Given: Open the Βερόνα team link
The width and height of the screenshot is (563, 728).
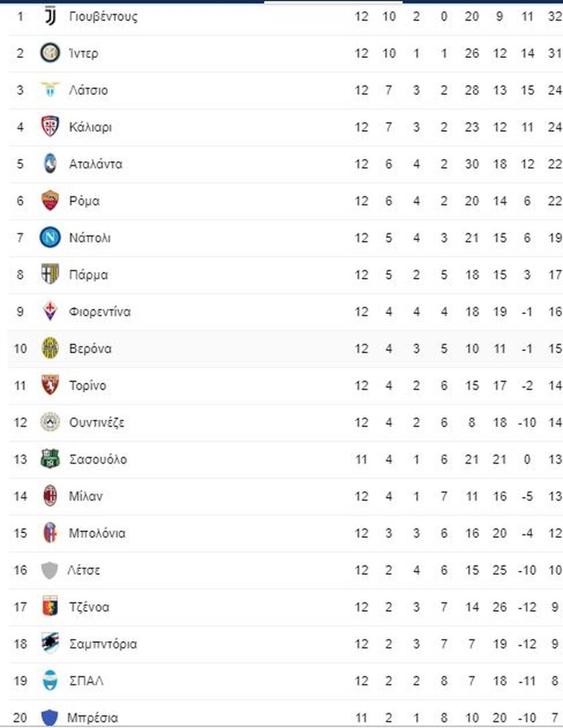Looking at the screenshot, I should click(90, 348).
